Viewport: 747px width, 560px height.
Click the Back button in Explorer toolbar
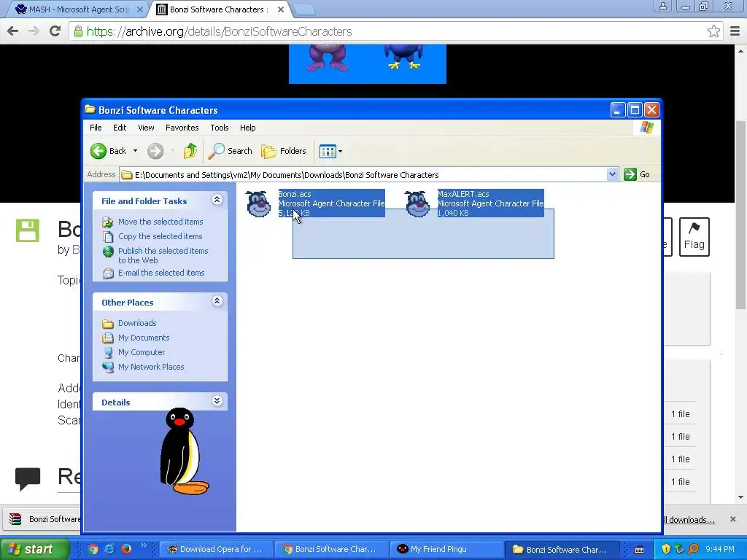pyautogui.click(x=109, y=151)
